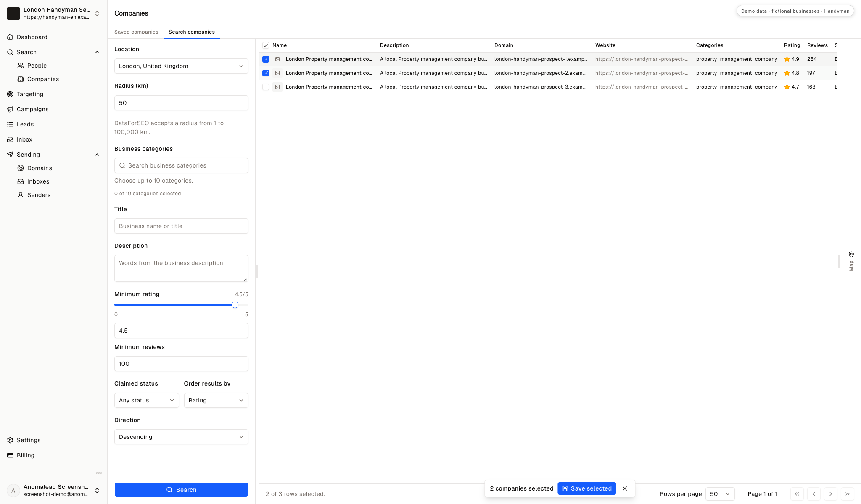Click the Save selected button
861x504 pixels.
pyautogui.click(x=587, y=488)
